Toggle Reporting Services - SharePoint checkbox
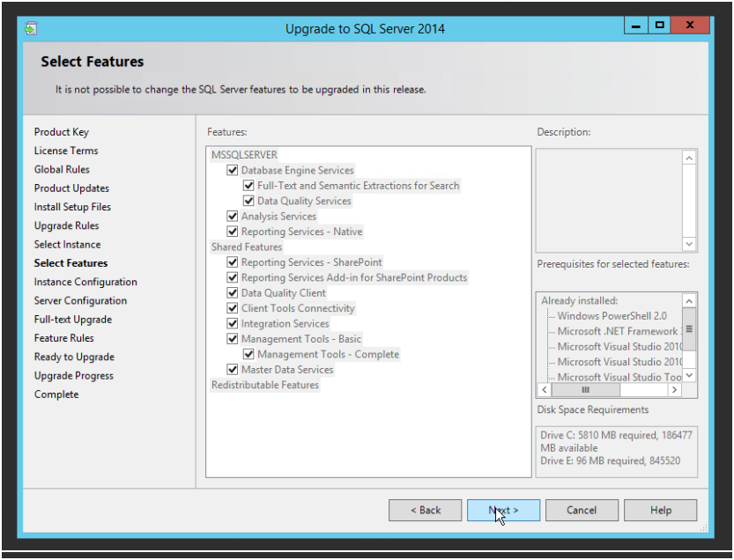Viewport: 734px width, 560px height. pos(233,262)
